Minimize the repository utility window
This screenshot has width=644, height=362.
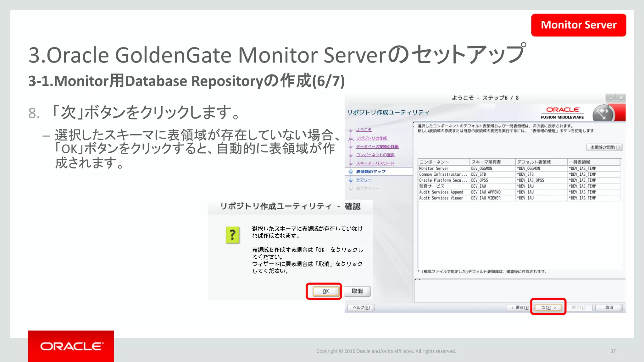point(610,98)
